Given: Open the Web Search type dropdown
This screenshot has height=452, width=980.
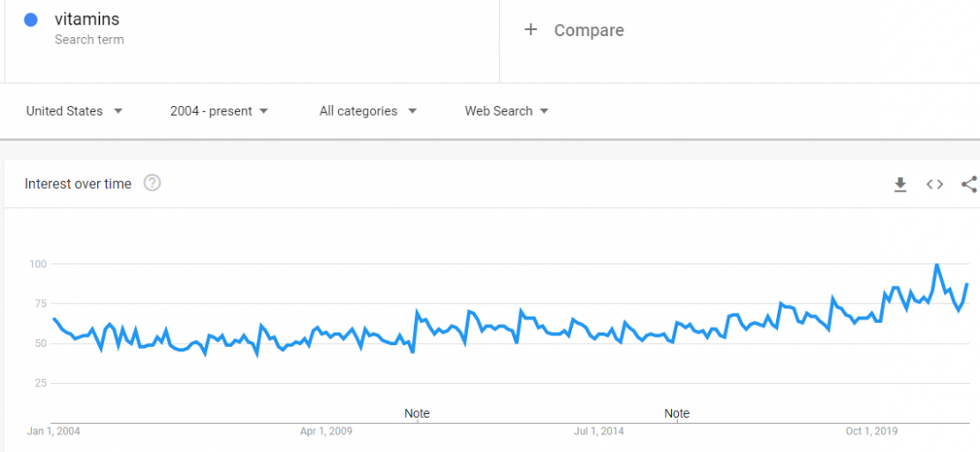Looking at the screenshot, I should 506,111.
